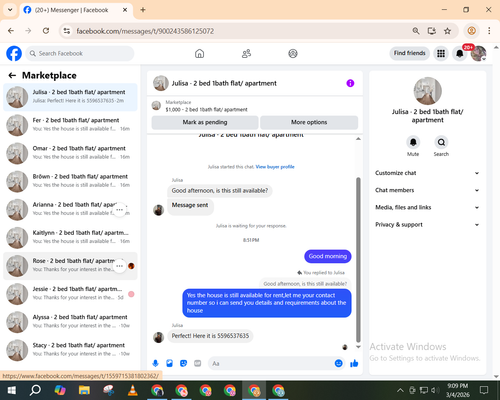
Task: Open Kaitlynn conversation in the list
Action: pyautogui.click(x=70, y=238)
